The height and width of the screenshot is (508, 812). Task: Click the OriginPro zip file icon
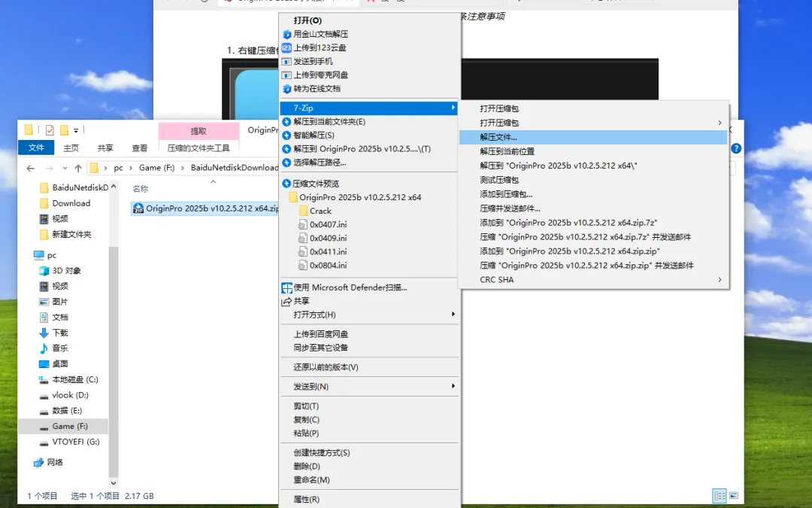tap(138, 208)
